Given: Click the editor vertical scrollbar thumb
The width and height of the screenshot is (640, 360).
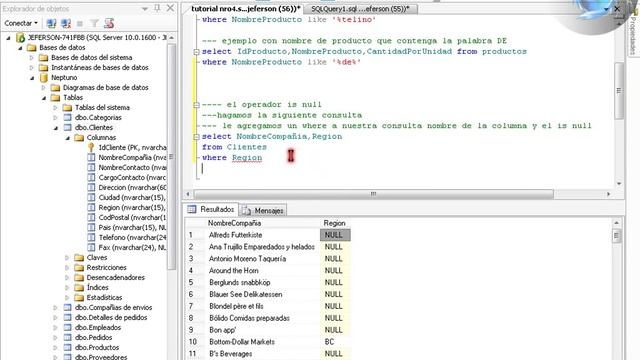Looking at the screenshot, I should 619,91.
